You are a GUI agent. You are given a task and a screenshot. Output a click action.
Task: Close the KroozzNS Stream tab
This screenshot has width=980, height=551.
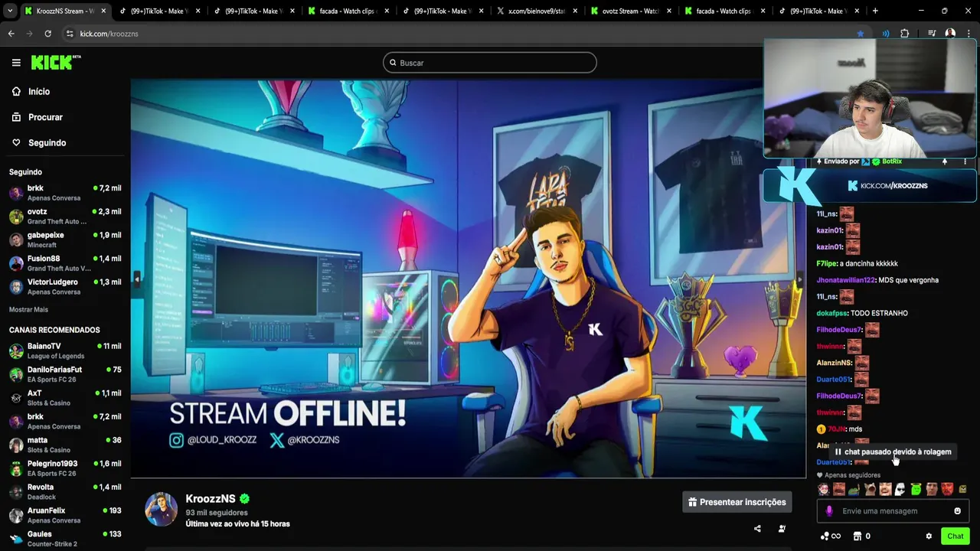point(103,11)
